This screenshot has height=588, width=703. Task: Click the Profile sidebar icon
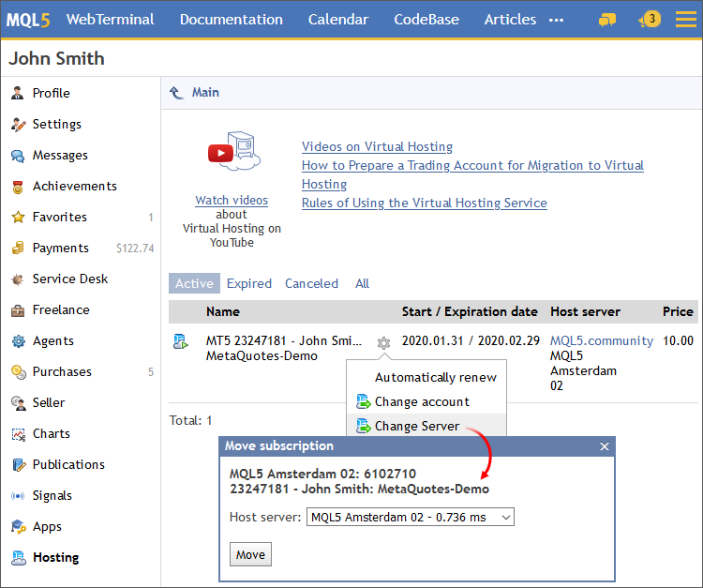tap(18, 93)
